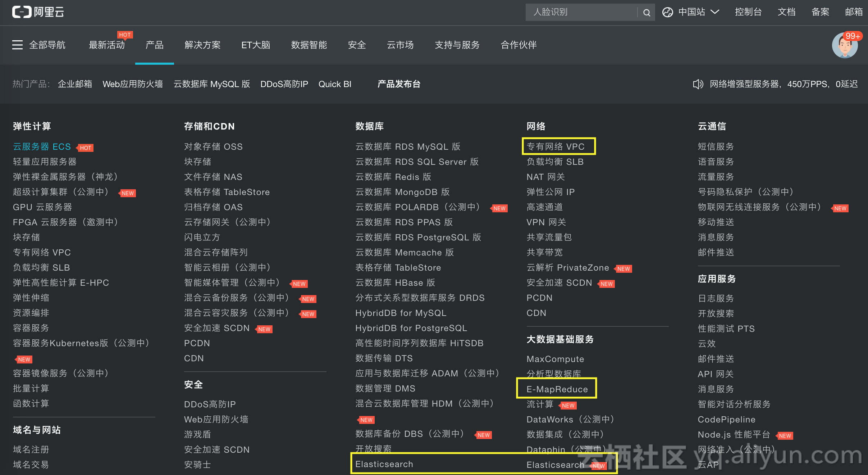Open HybridDB for PostgreSQL
868x475 pixels.
(411, 328)
